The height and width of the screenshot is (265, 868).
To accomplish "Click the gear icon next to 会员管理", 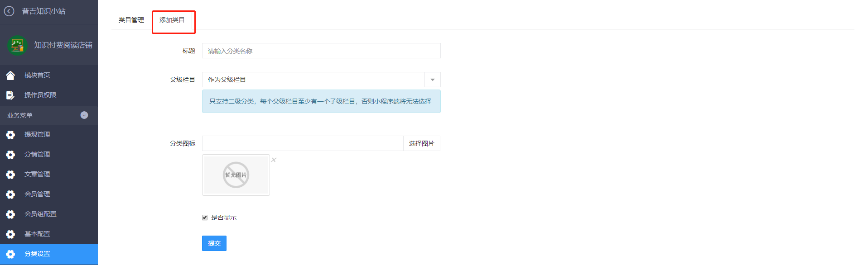I will click(10, 194).
